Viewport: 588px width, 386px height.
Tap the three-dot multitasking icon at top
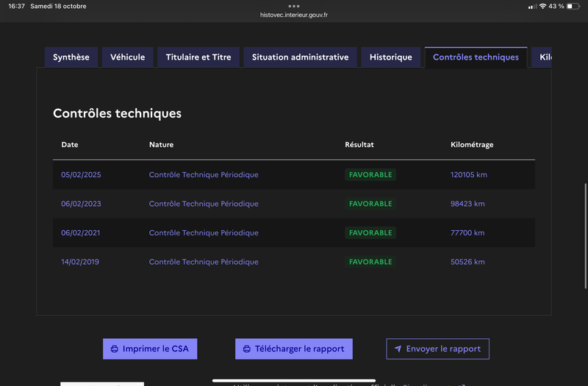294,6
